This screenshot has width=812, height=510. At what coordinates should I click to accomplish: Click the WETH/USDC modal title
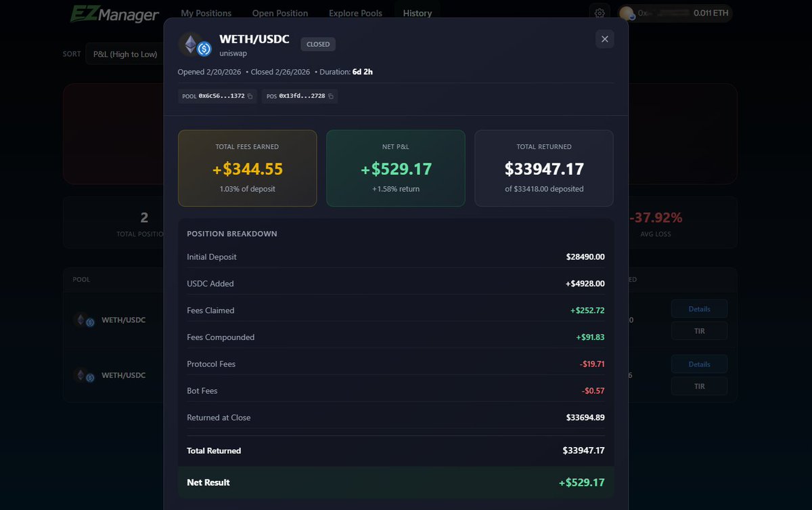click(x=254, y=39)
